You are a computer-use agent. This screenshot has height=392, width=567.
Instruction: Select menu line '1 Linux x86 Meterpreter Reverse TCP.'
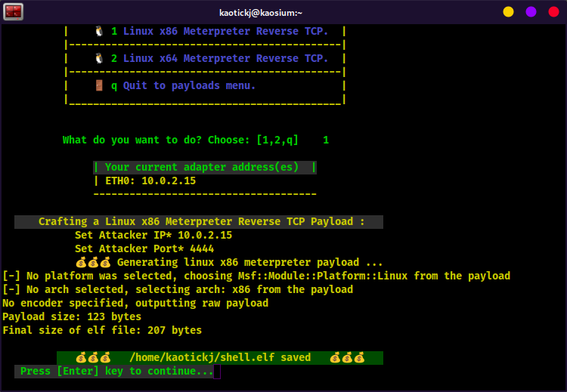[x=219, y=32]
